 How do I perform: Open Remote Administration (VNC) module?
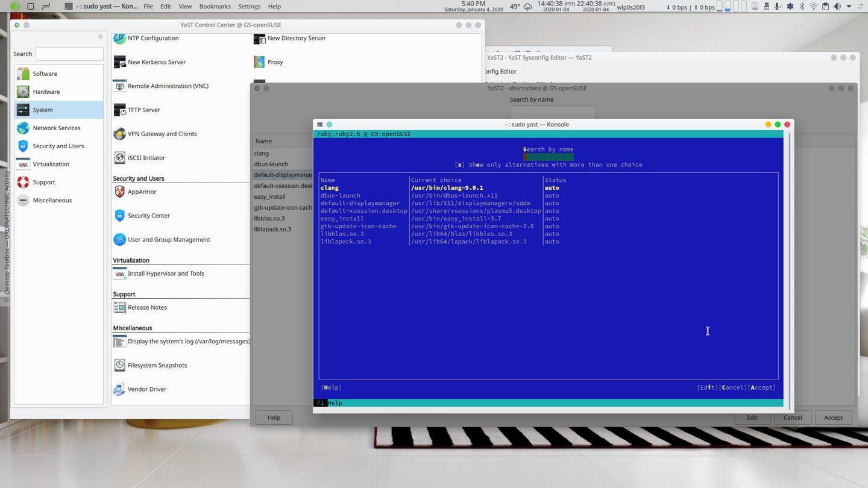(x=161, y=86)
